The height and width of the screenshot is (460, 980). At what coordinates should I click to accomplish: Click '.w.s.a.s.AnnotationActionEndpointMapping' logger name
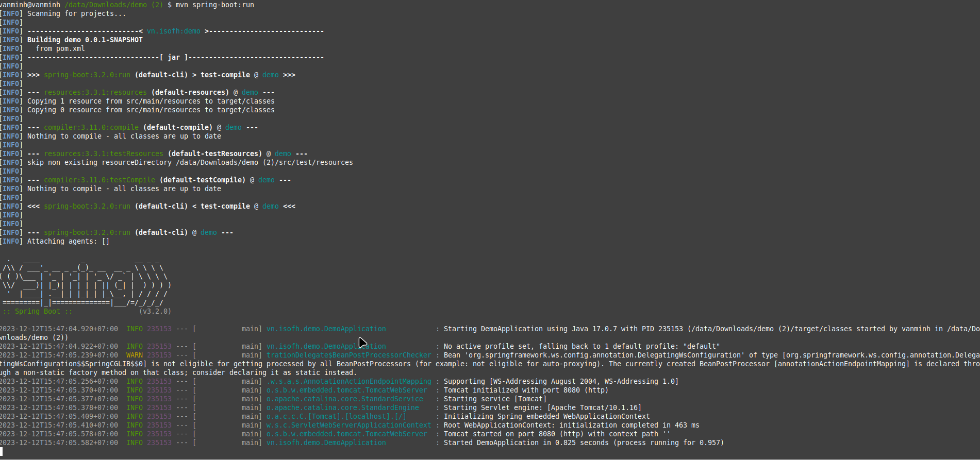[349, 381]
